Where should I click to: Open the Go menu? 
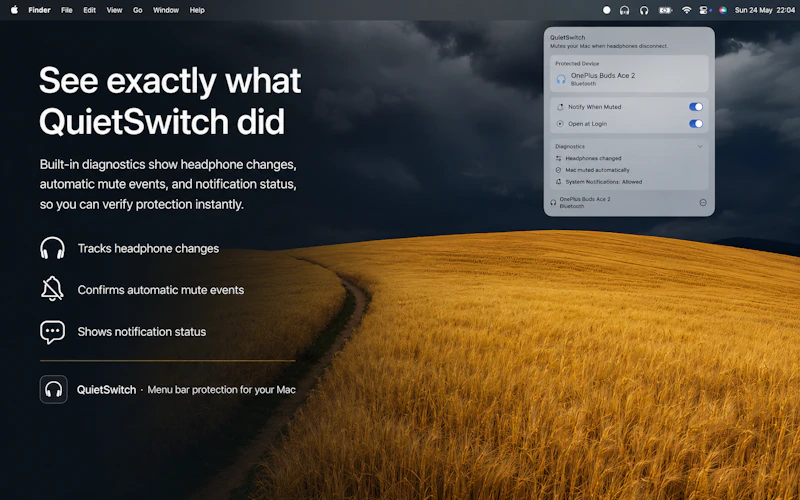[138, 10]
